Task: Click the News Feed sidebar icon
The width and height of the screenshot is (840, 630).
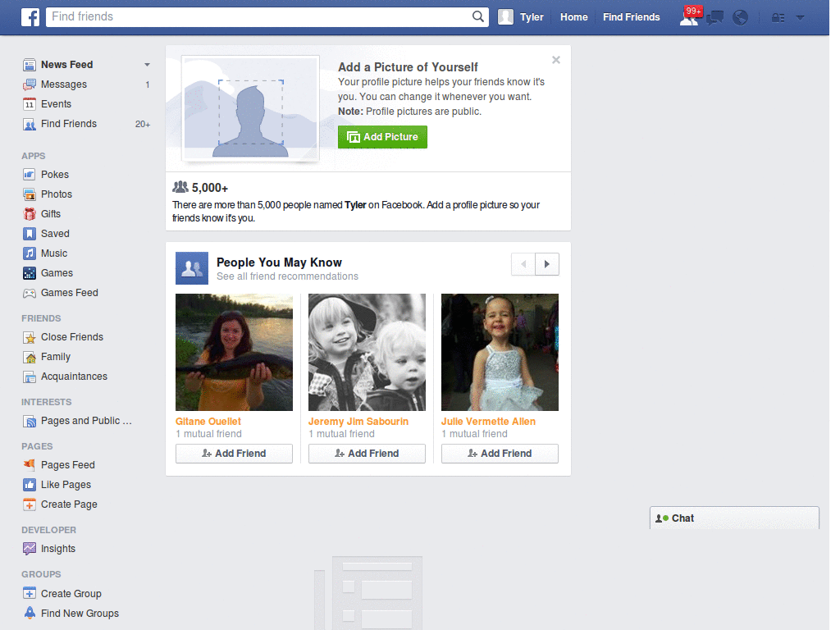Action: pos(30,65)
